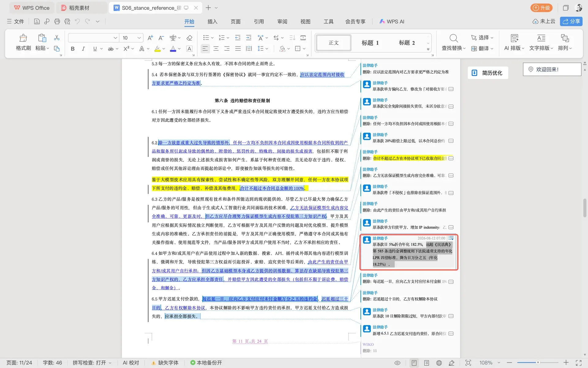Increase font size with A+ icon
This screenshot has width=588, height=368.
tap(150, 38)
